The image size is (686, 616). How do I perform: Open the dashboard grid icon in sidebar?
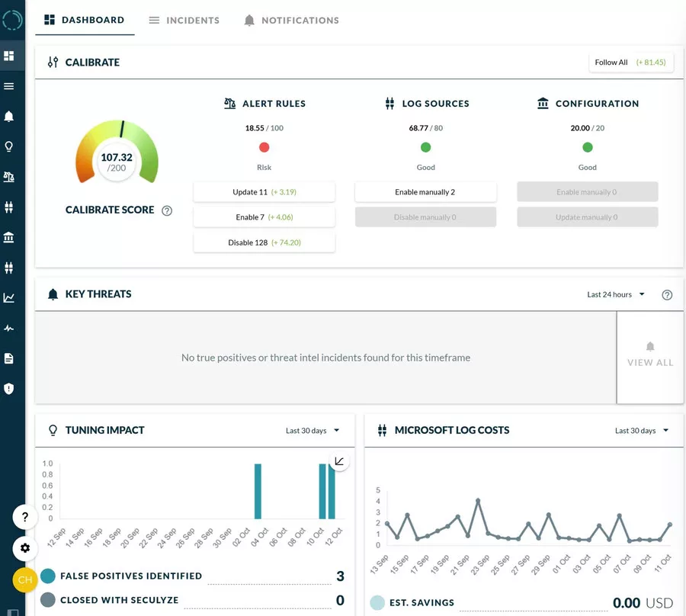(x=8, y=56)
